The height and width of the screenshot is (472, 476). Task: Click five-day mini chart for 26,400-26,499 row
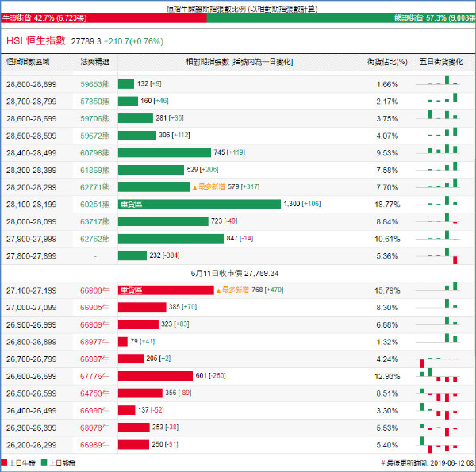438,411
